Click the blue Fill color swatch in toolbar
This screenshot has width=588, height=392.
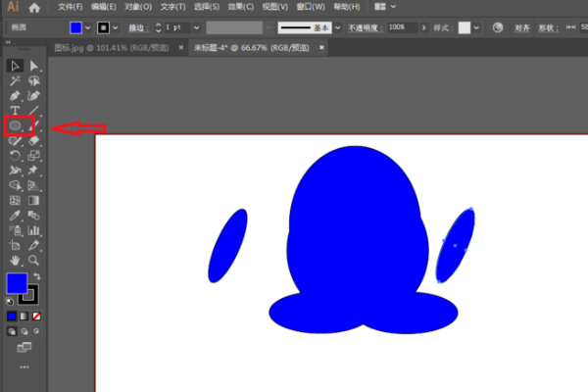click(17, 284)
